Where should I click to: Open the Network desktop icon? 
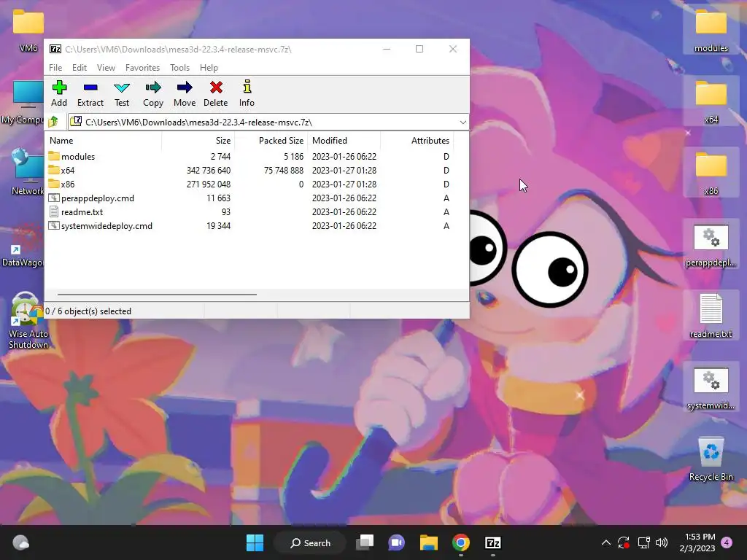(x=27, y=171)
